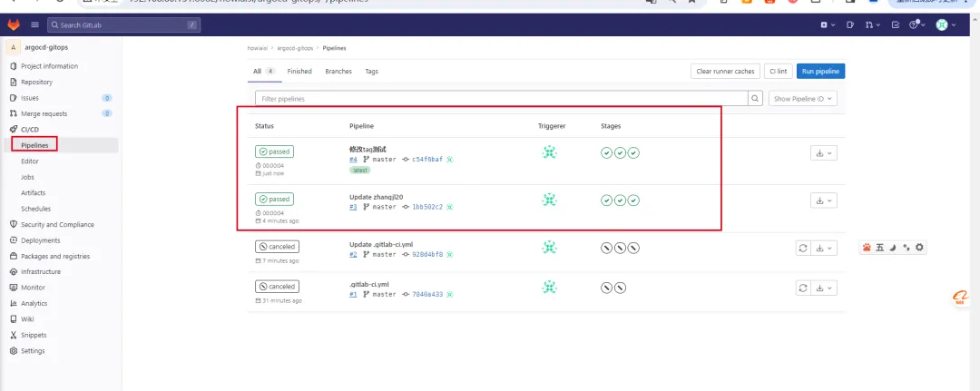This screenshot has width=980, height=391.
Task: Open the create new plus menu
Action: [828, 25]
